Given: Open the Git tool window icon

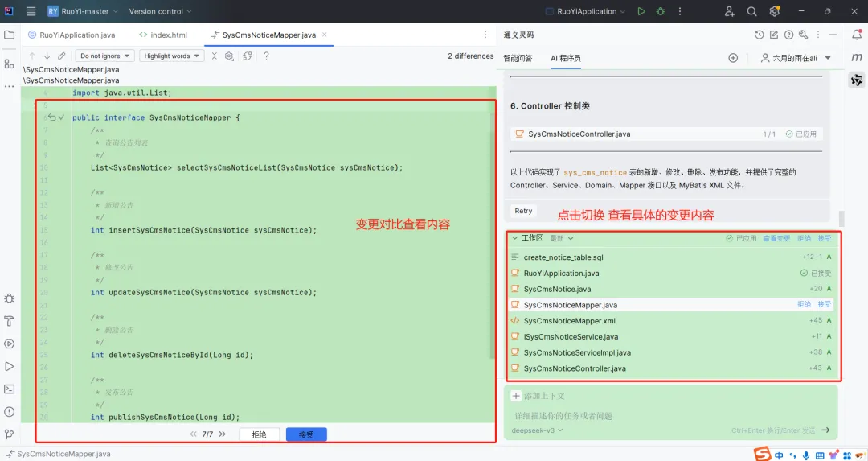Looking at the screenshot, I should [x=10, y=434].
